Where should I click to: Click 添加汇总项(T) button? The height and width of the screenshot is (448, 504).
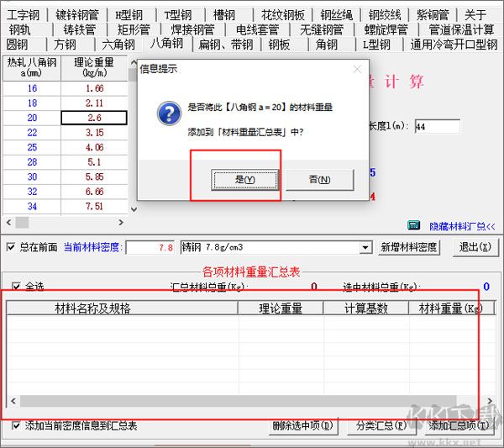[x=459, y=426]
